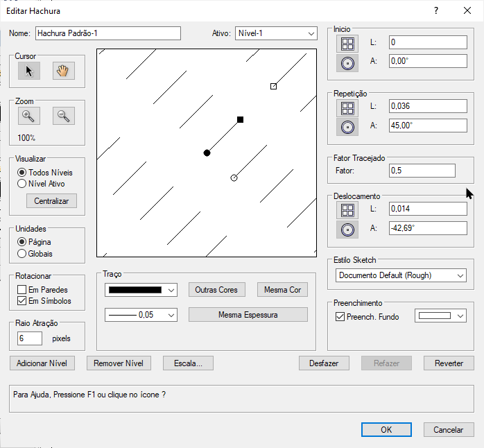Open the Estilo Sketch dropdown
Image resolution: width=484 pixels, height=448 pixels.
click(401, 275)
